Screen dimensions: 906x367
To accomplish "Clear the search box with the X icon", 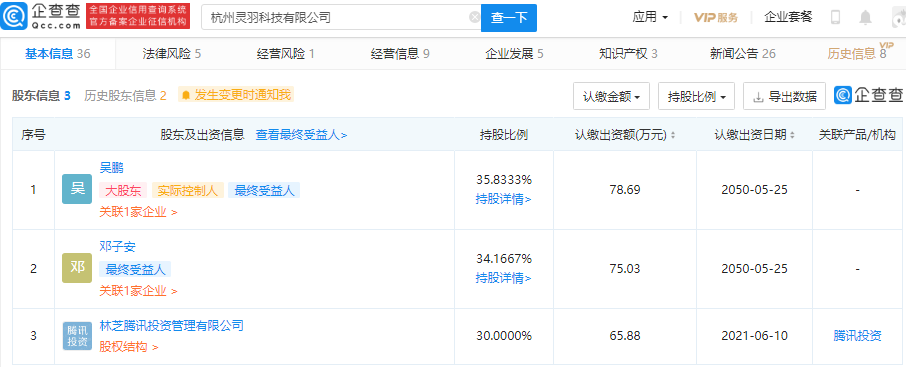I will (x=474, y=17).
